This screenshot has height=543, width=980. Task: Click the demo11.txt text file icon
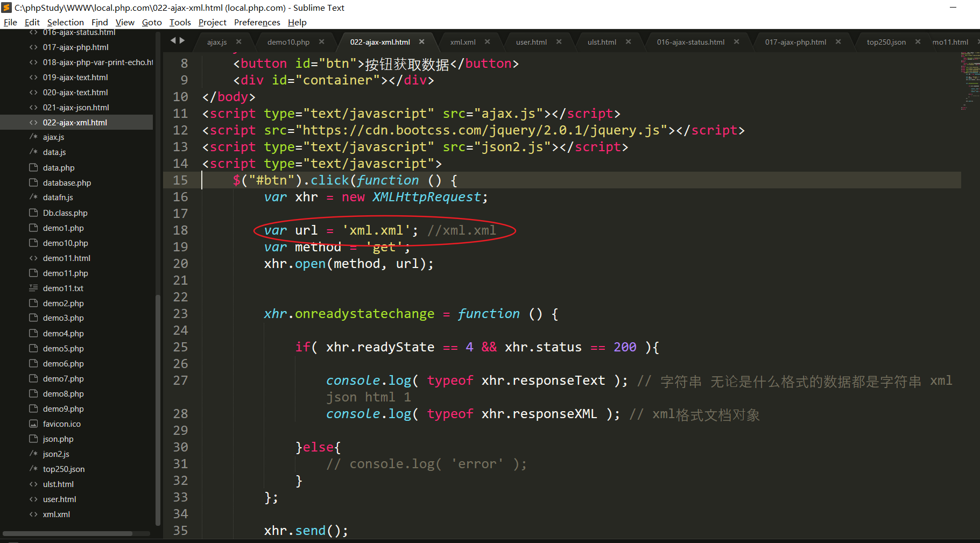33,288
